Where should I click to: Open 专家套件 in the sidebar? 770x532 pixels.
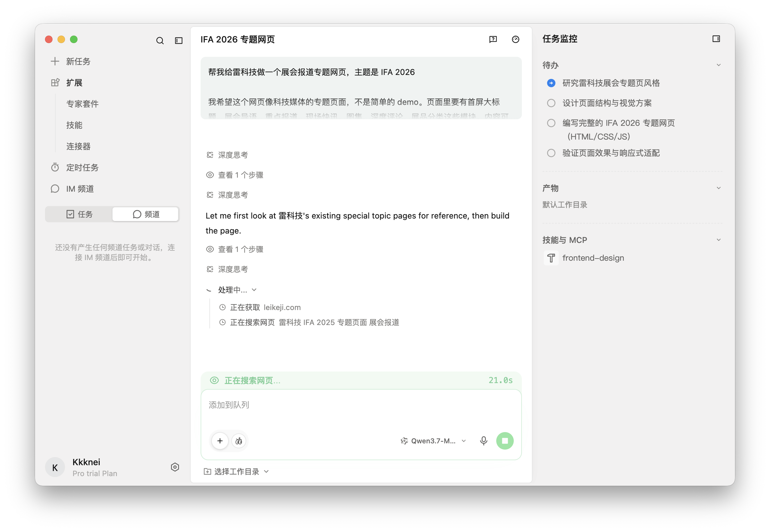click(82, 104)
